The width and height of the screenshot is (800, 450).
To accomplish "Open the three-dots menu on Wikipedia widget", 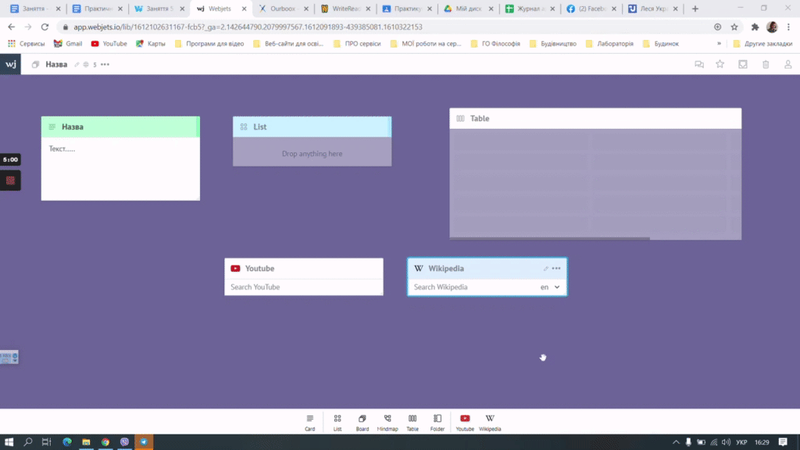I will point(557,268).
